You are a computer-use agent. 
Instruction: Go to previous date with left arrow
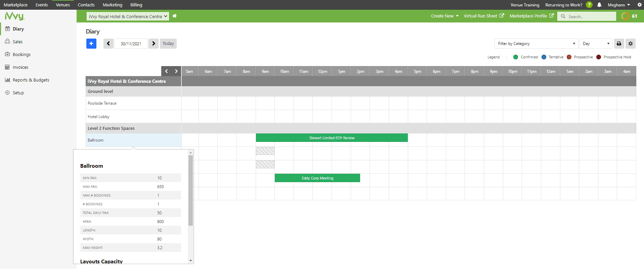108,44
